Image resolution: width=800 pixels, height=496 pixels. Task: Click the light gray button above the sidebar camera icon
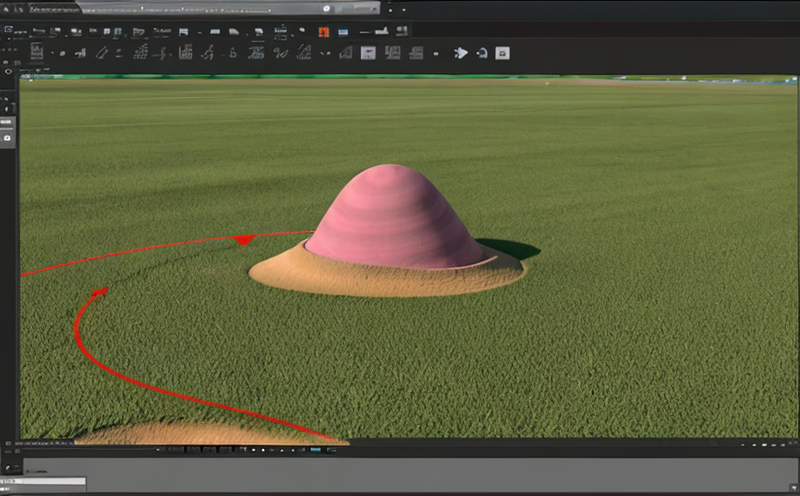7,122
